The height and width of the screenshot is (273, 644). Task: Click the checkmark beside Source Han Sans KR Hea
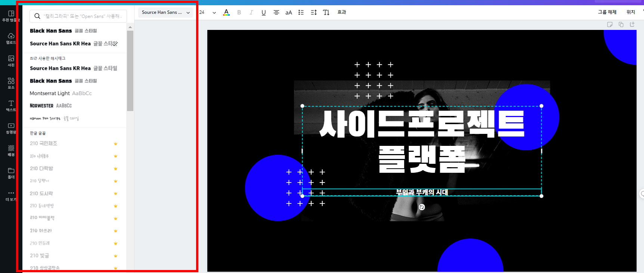point(115,44)
